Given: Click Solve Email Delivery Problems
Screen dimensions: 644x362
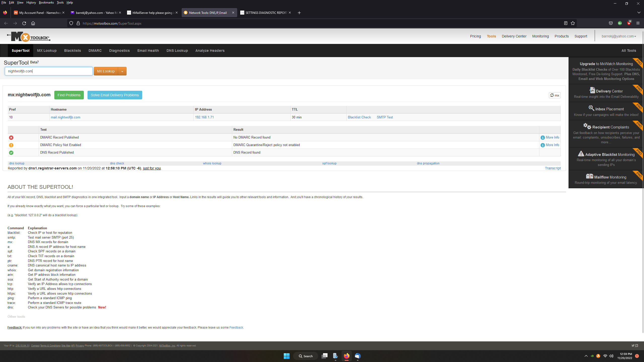Looking at the screenshot, I should pos(115,95).
